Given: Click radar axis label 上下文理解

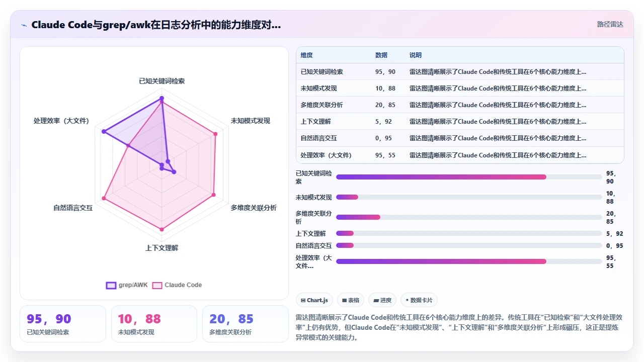Looking at the screenshot, I should pos(162,248).
